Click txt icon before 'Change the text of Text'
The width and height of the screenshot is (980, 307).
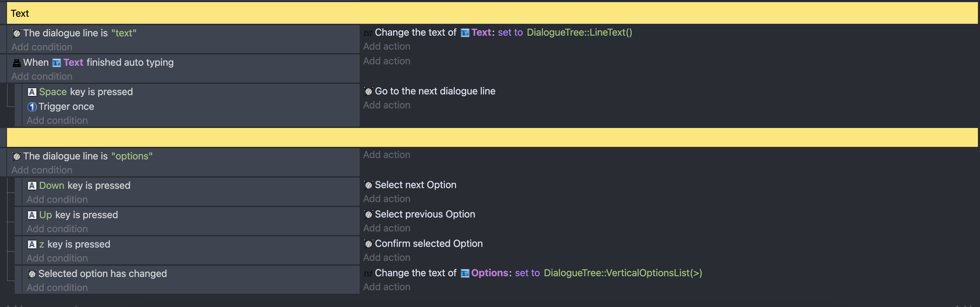point(368,33)
